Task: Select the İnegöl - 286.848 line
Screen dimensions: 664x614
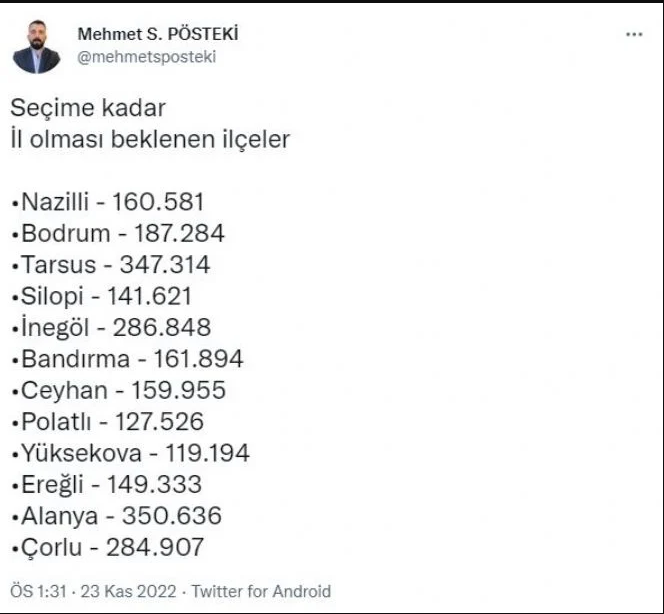Action: (111, 327)
